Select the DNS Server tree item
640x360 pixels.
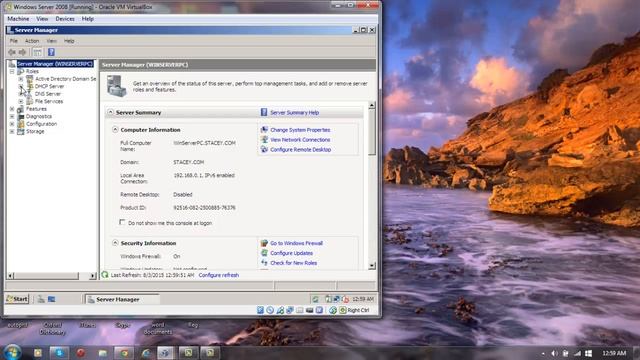pyautogui.click(x=48, y=94)
